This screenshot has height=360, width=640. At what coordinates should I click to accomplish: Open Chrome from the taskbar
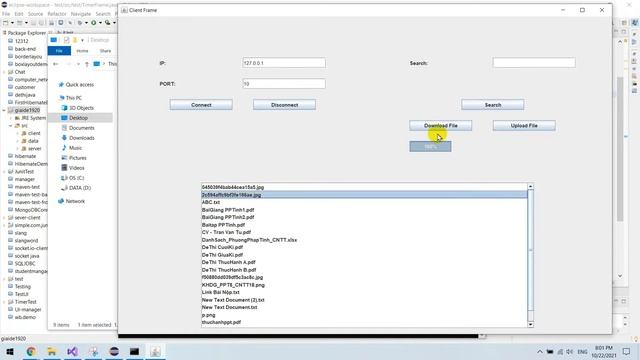(31, 351)
